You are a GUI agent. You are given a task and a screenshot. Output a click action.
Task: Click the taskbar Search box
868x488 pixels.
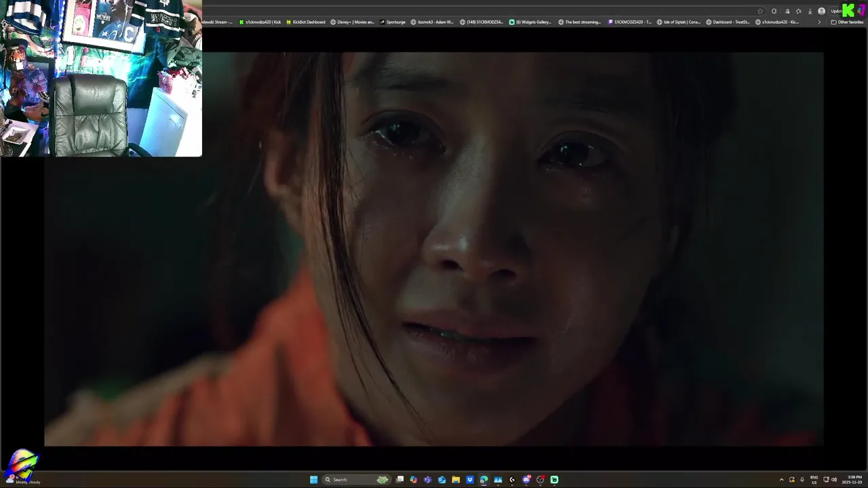pos(356,479)
